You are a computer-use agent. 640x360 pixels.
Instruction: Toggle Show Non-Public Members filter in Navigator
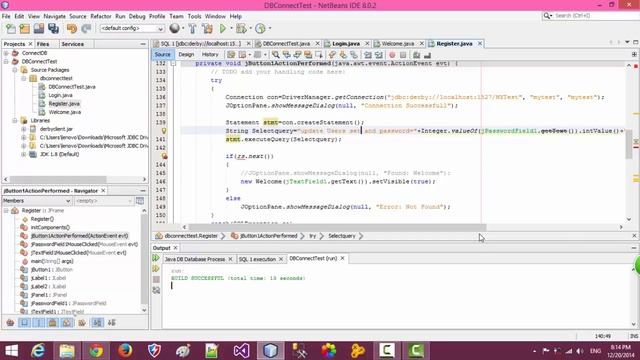[x=53, y=323]
